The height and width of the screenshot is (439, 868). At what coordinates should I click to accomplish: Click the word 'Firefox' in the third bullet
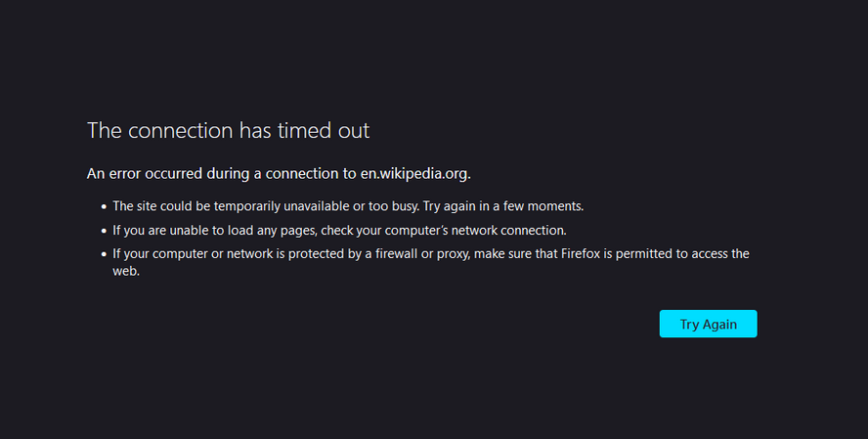[x=581, y=253]
